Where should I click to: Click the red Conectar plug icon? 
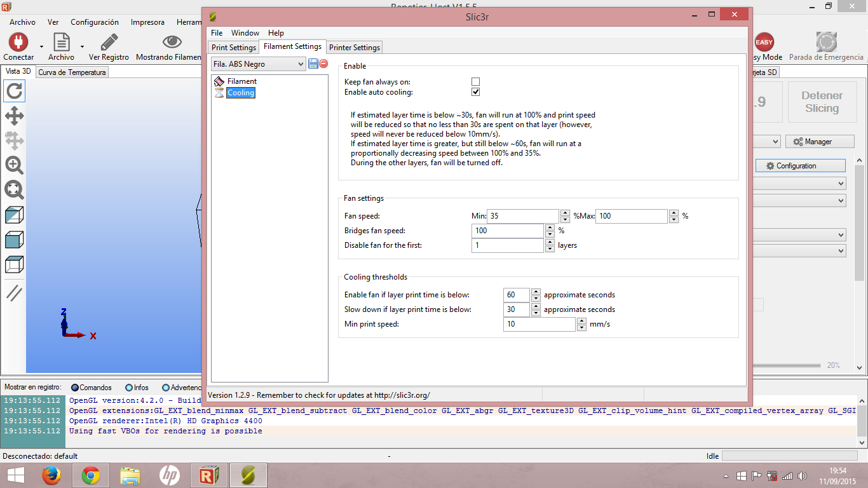(18, 43)
